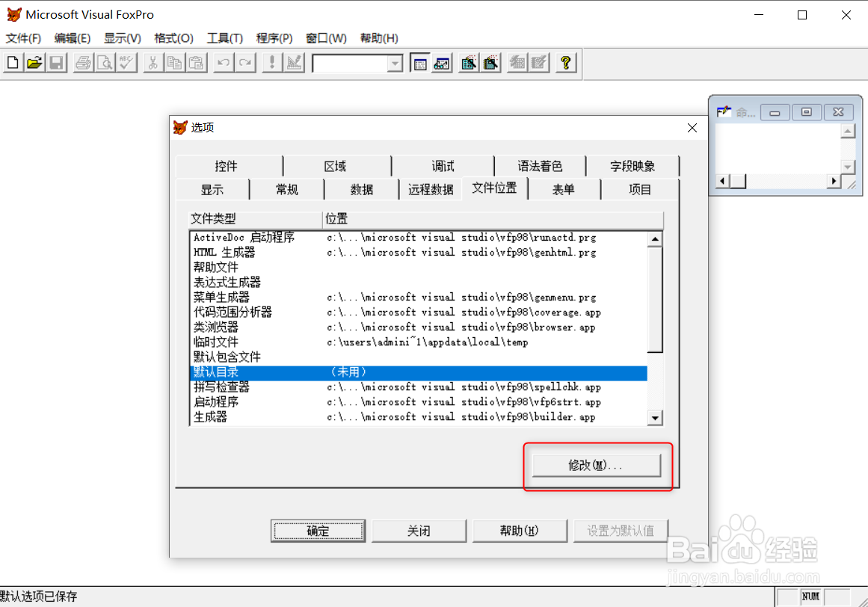Switch to the 远程数据 tab

(x=431, y=190)
